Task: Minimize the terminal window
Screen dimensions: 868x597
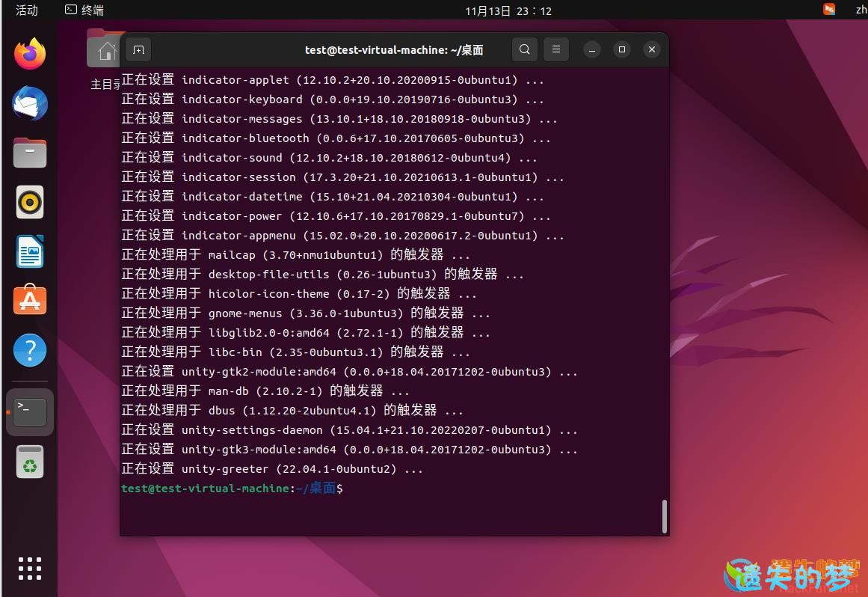Action: [x=592, y=50]
